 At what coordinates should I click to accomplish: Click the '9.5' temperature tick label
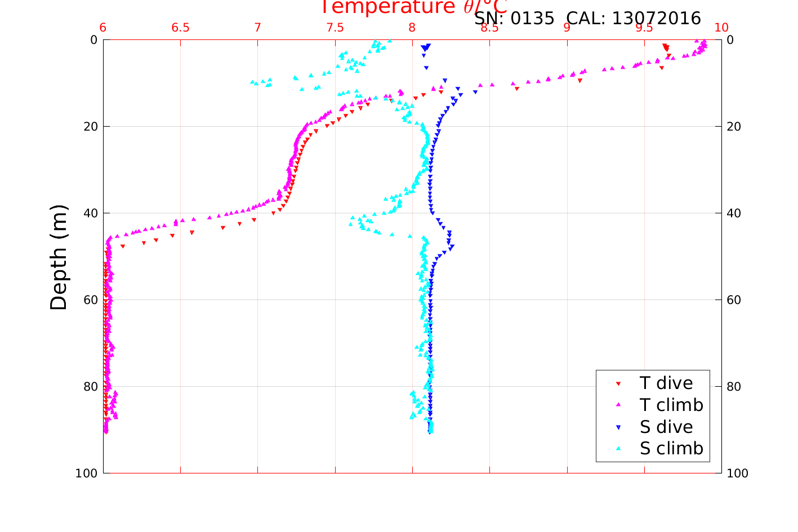click(x=644, y=28)
